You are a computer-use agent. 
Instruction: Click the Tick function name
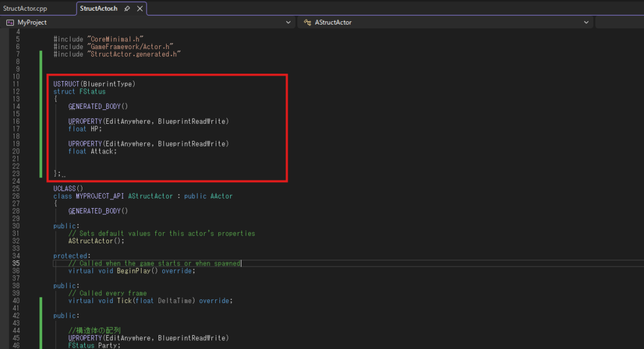(x=124, y=301)
